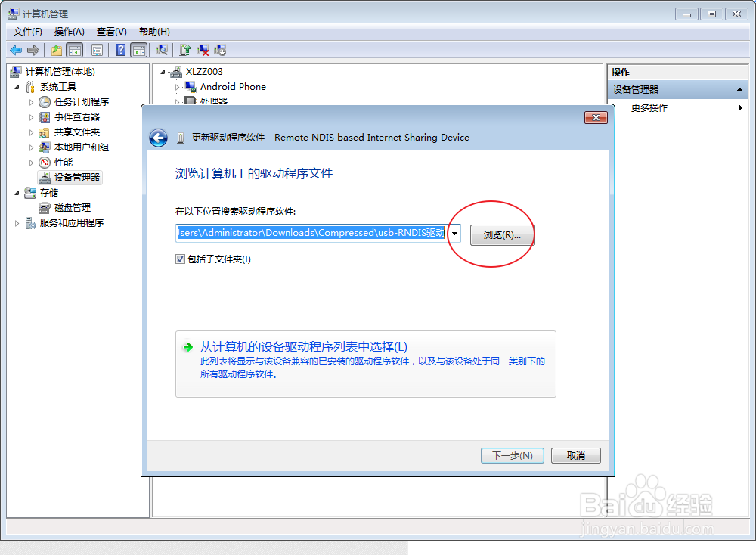
Task: Click the Android Phone device icon
Action: [191, 87]
